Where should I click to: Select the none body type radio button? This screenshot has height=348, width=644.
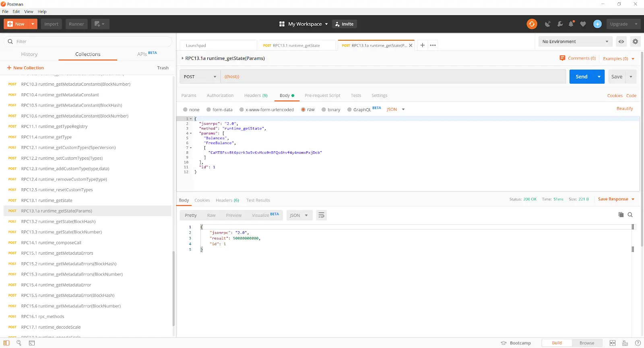tap(185, 109)
